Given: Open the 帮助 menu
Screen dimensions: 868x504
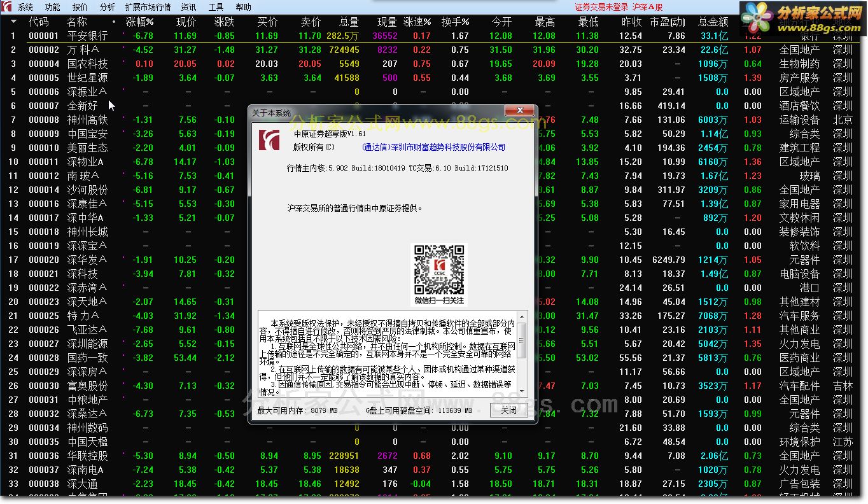Looking at the screenshot, I should (244, 8).
